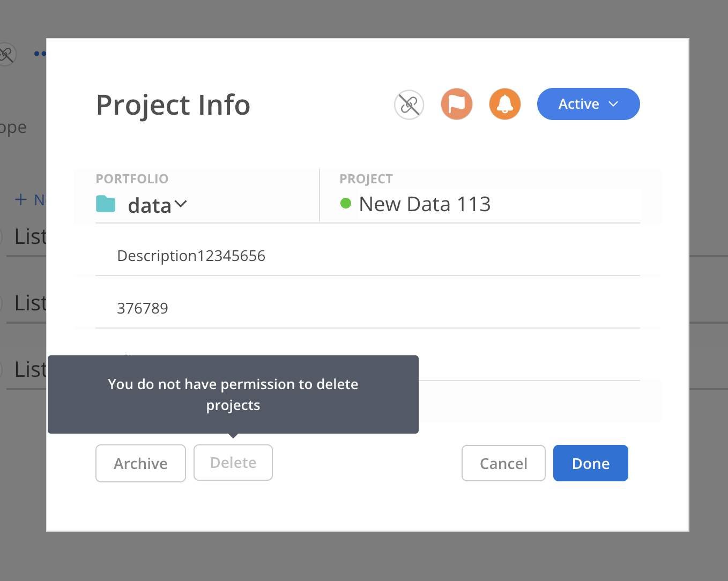Click the delete permission tooltip
Viewport: 728px width, 581px height.
click(x=233, y=394)
